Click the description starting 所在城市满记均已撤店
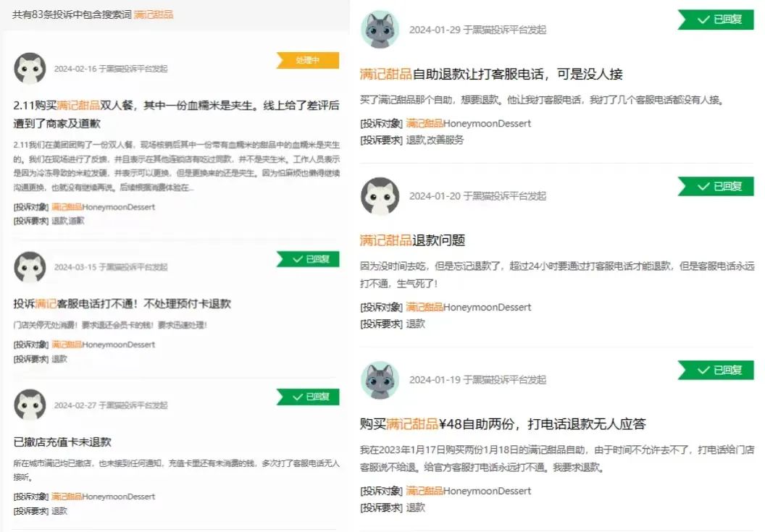This screenshot has height=532, width=765. (176, 470)
